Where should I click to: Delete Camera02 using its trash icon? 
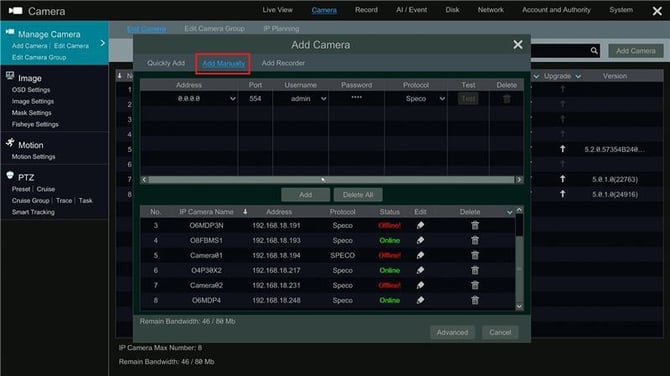475,285
